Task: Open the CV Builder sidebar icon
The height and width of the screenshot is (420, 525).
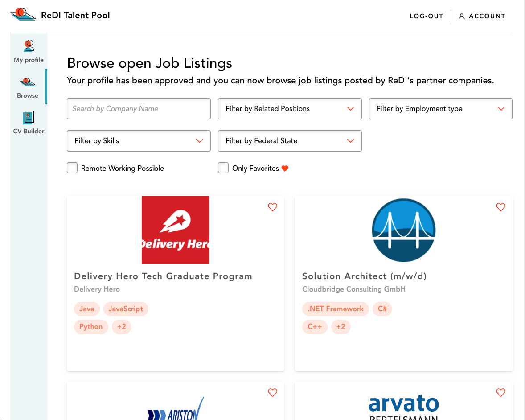Action: click(29, 118)
